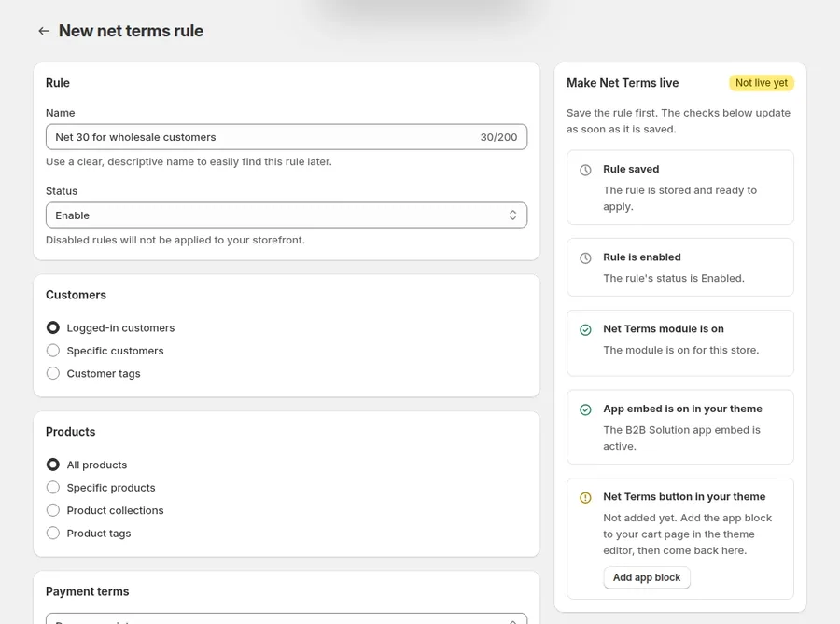The image size is (840, 624).
Task: Click the Payment terms section heading
Action: [x=88, y=591]
